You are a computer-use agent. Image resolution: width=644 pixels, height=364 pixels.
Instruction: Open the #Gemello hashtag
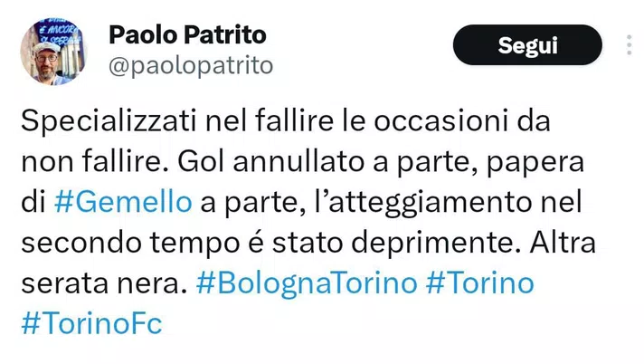coord(122,201)
